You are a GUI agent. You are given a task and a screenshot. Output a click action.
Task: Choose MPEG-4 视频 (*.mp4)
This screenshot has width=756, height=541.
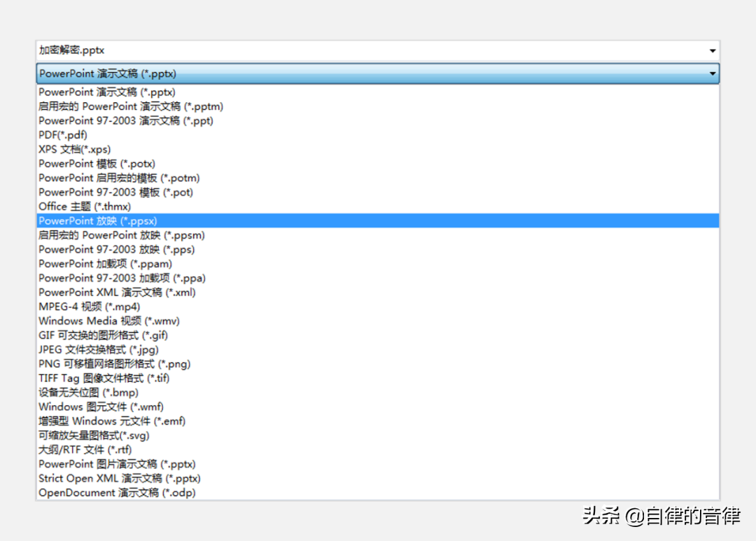tap(378, 307)
